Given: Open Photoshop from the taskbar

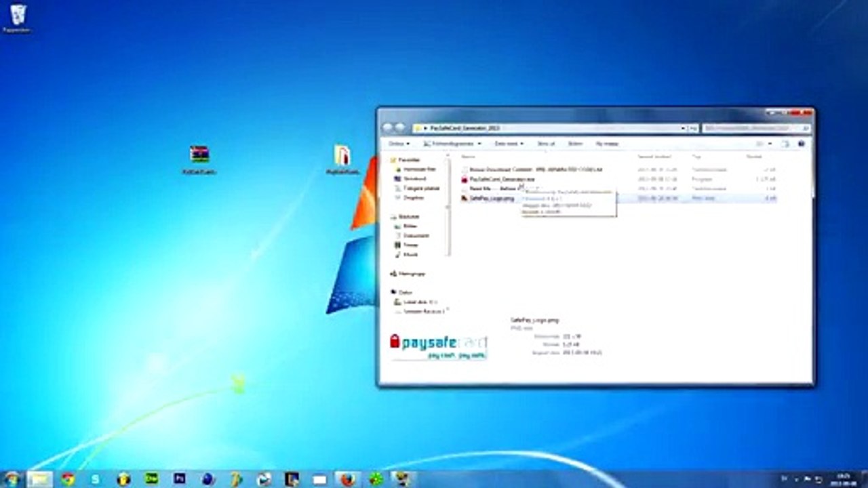Looking at the screenshot, I should pos(180,479).
